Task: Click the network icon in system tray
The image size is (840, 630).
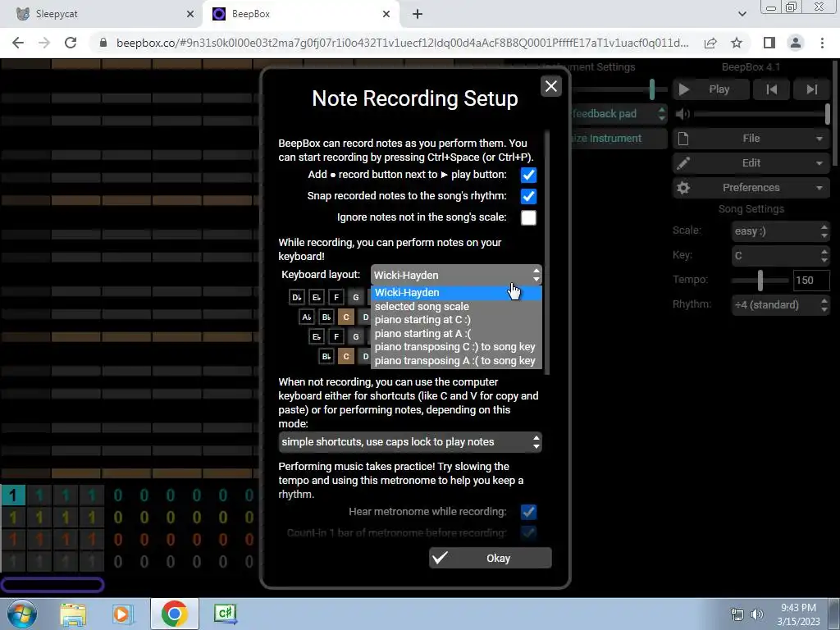Action: (737, 614)
